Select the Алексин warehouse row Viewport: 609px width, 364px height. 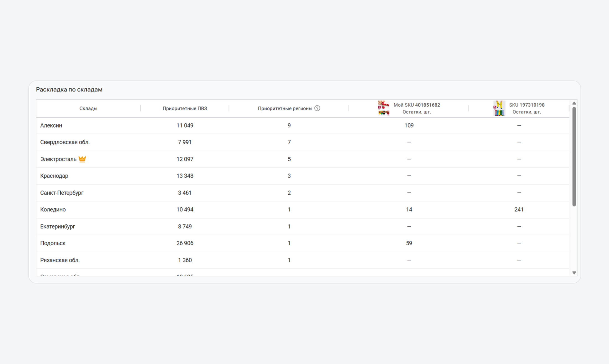(x=51, y=125)
